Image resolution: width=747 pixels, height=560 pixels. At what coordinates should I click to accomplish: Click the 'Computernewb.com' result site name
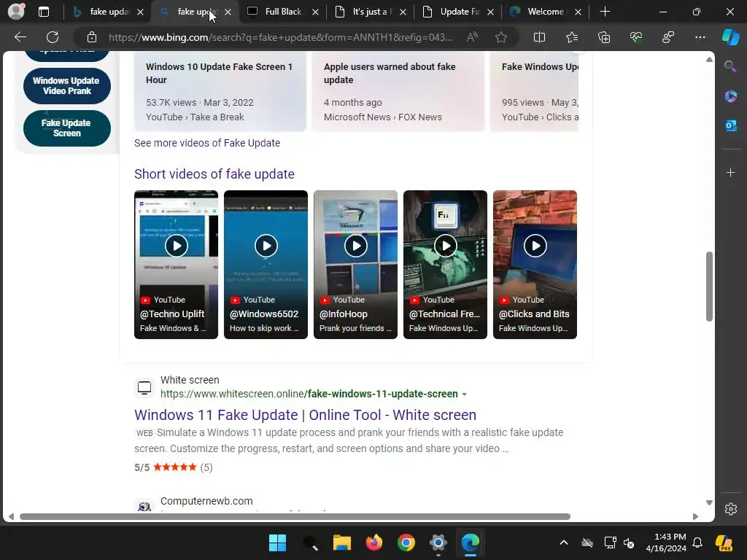pyautogui.click(x=206, y=501)
